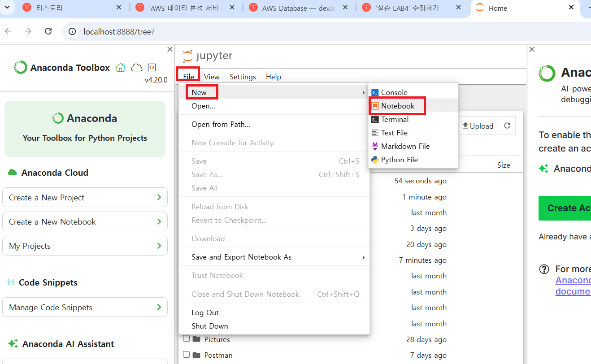
Task: Click the v4.20.0 version label
Action: click(x=156, y=80)
